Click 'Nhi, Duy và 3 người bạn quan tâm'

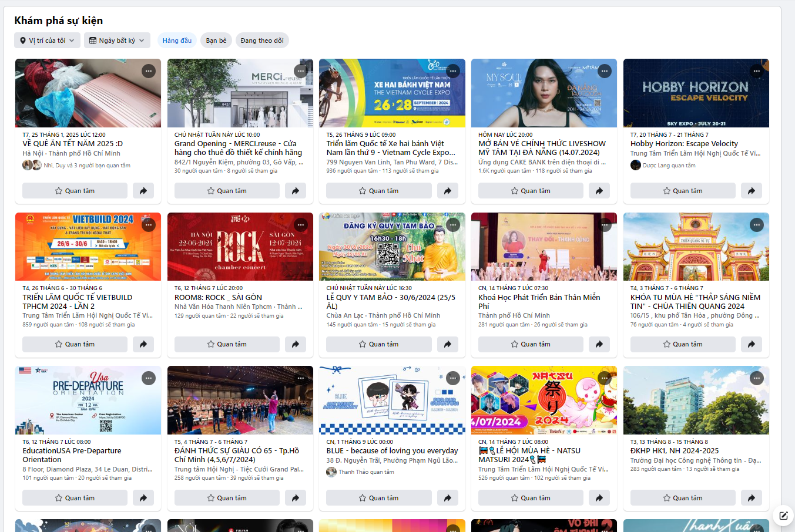click(x=87, y=166)
